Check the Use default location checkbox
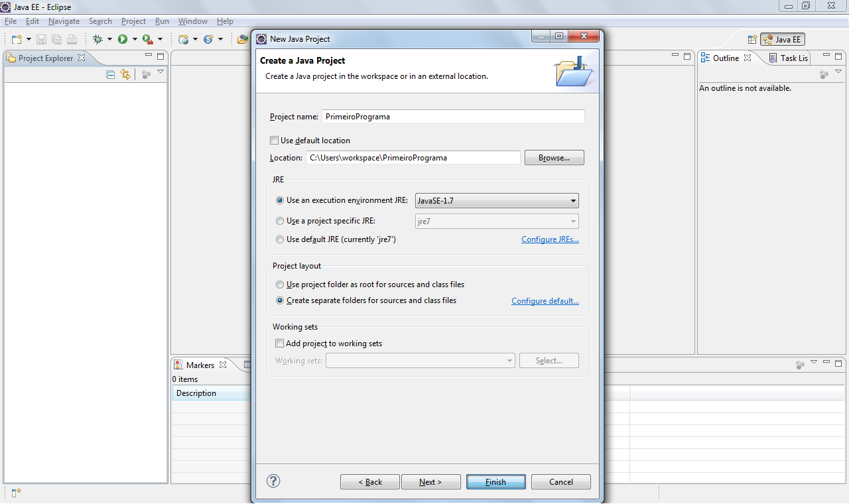 pos(274,141)
